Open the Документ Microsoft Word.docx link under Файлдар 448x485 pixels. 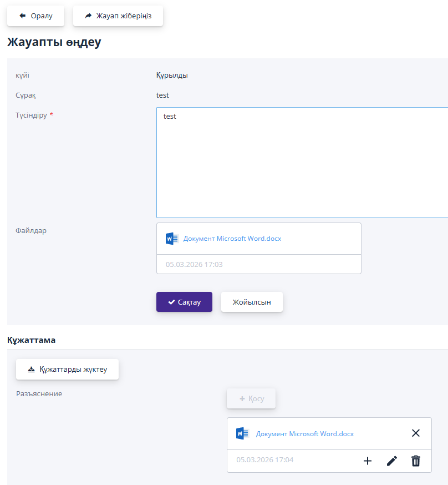pyautogui.click(x=232, y=239)
